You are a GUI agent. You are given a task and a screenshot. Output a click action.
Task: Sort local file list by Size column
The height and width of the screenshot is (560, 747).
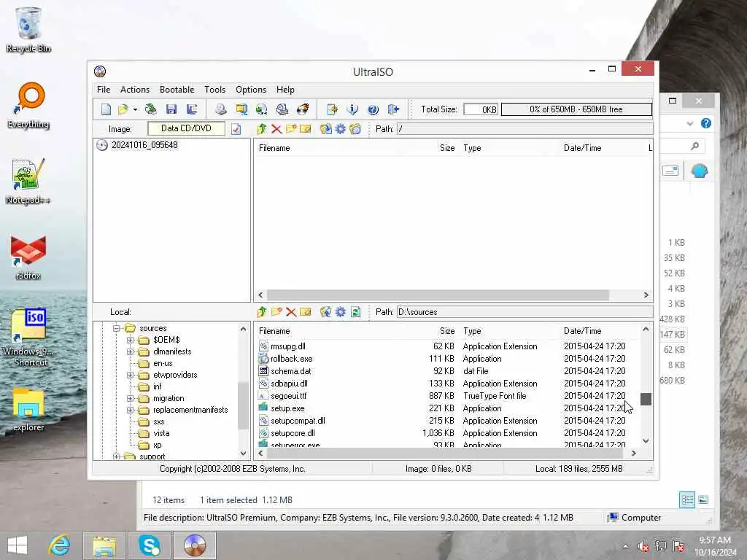click(x=447, y=331)
